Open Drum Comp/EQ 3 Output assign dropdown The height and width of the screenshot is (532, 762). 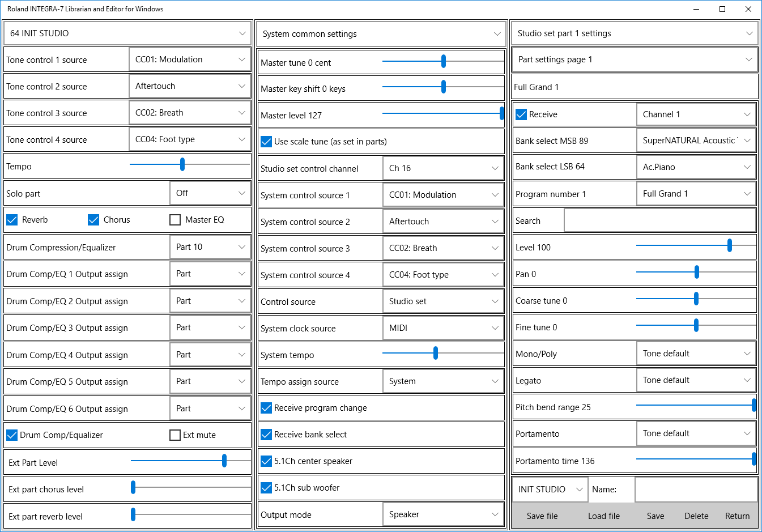tap(210, 327)
